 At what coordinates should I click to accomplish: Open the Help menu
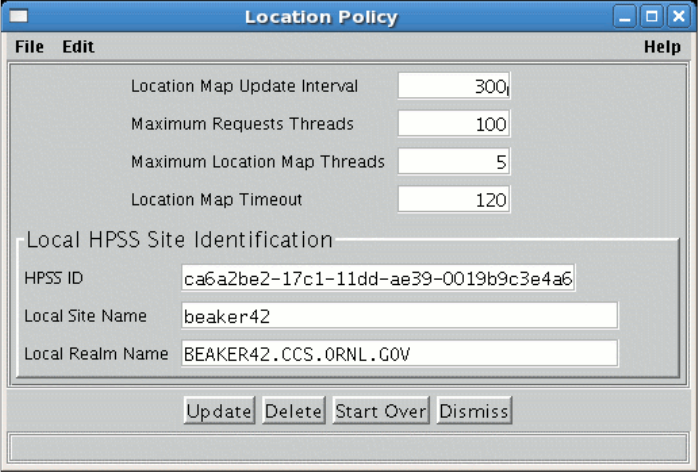(662, 47)
